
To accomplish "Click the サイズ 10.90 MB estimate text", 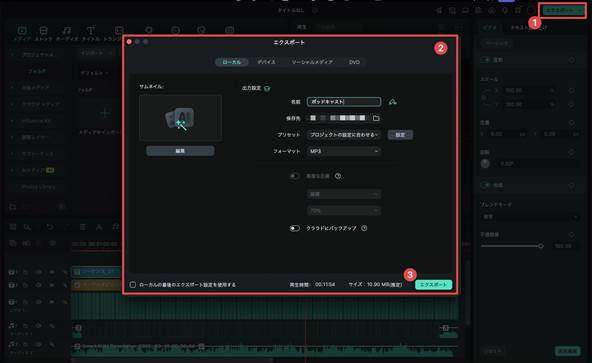I will (x=375, y=284).
